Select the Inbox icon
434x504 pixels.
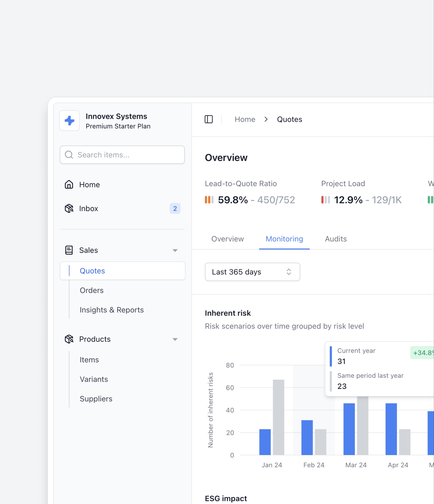(69, 208)
